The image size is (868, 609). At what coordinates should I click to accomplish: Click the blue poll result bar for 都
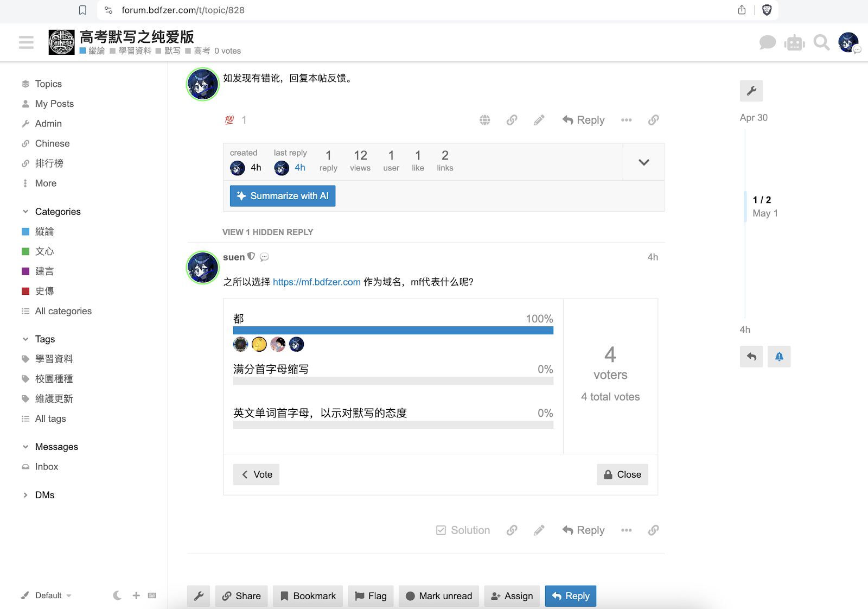click(393, 331)
